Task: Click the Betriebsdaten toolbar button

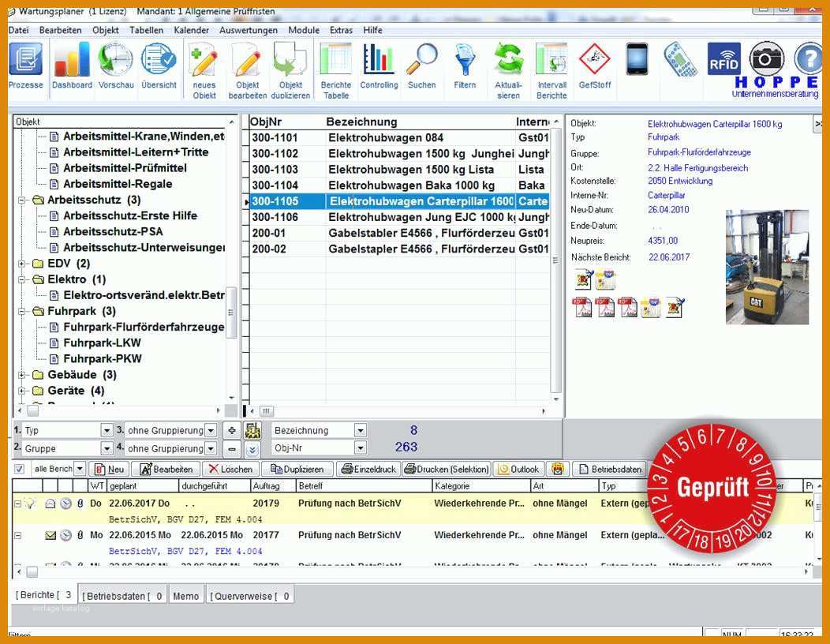Action: tap(610, 469)
